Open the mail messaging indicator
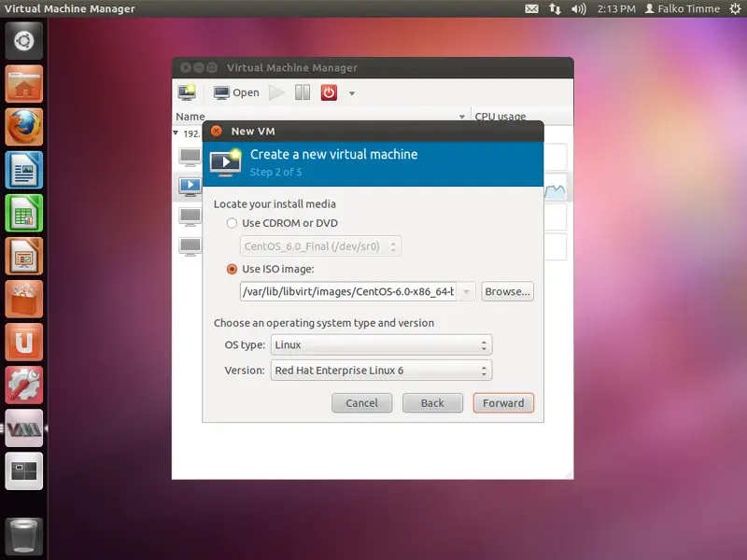The width and height of the screenshot is (747, 560). (531, 8)
